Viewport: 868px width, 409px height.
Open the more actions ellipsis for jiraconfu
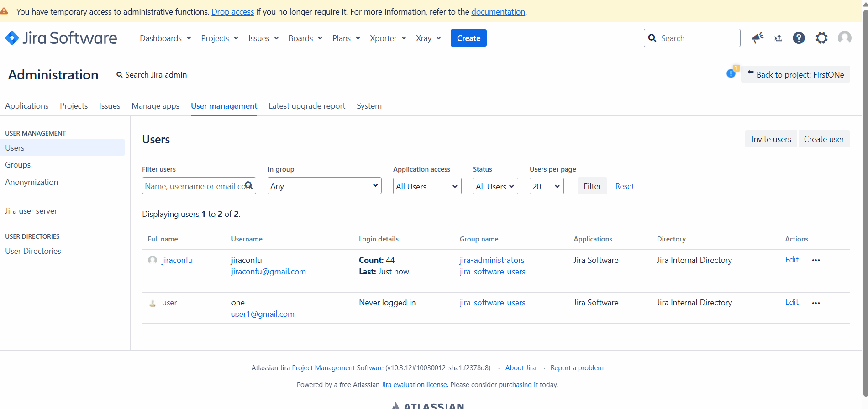tap(816, 260)
